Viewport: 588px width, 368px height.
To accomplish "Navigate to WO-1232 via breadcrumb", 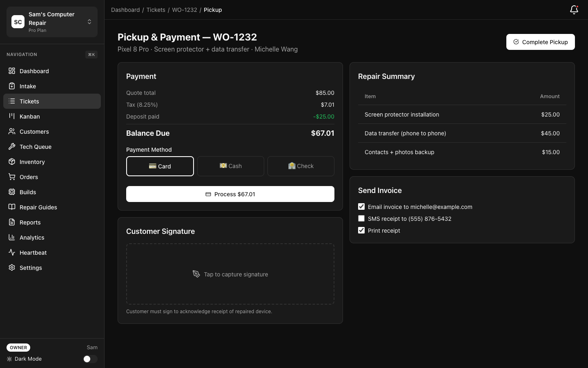I will tap(185, 9).
